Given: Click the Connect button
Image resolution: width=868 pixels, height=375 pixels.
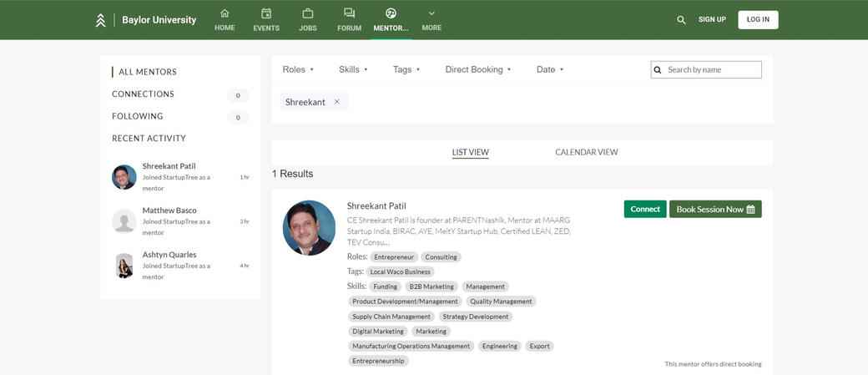Looking at the screenshot, I should click(x=645, y=210).
